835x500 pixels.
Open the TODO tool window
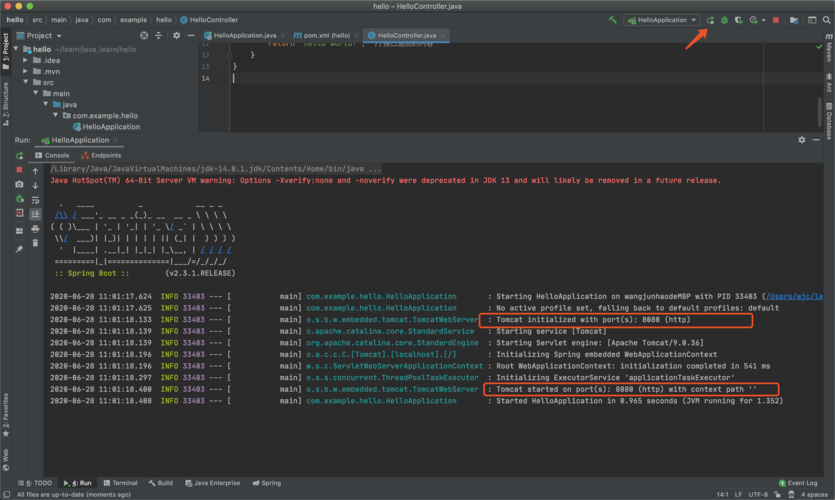(35, 483)
